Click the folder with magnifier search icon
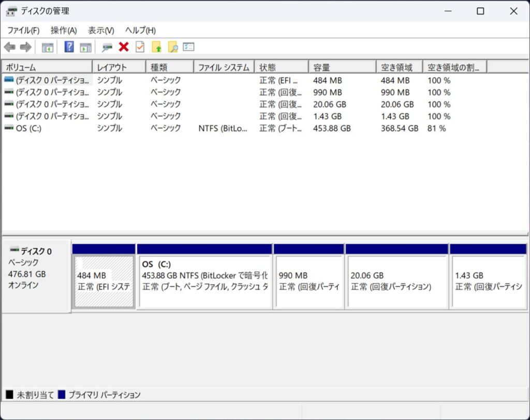Image resolution: width=530 pixels, height=420 pixels. click(x=173, y=47)
